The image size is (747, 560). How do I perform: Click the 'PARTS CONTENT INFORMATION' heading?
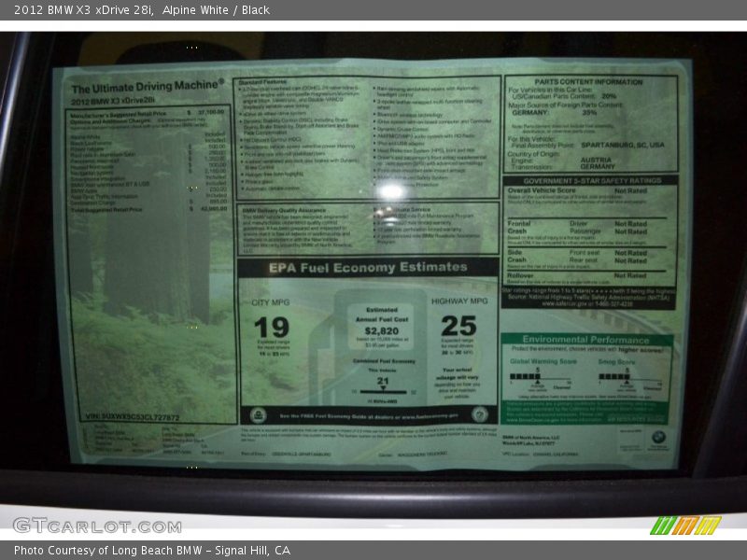coord(588,82)
